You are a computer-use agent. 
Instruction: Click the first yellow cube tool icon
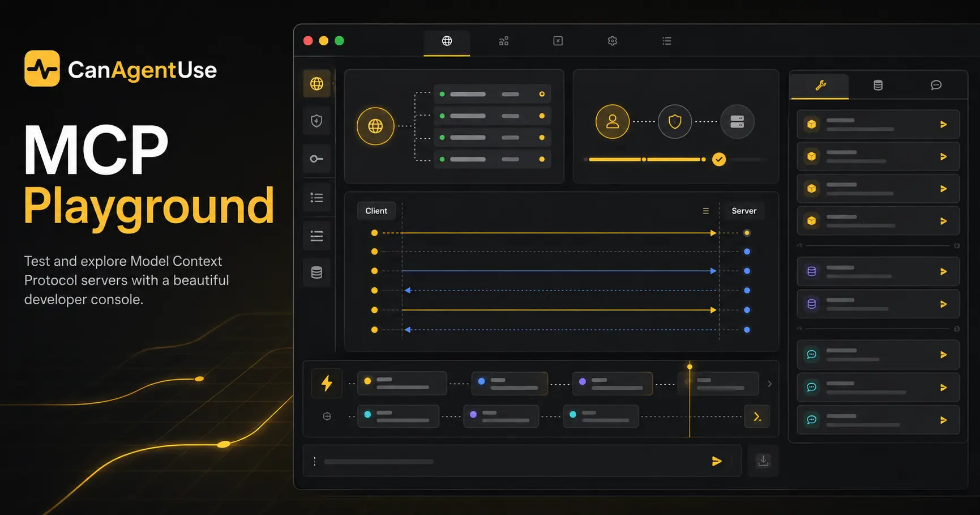point(812,124)
